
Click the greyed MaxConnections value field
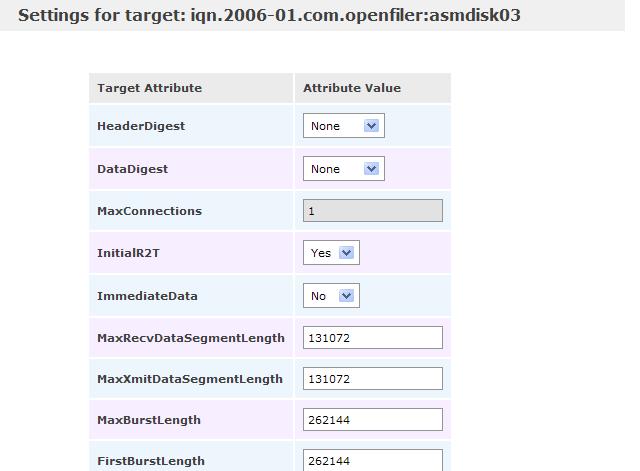click(372, 211)
